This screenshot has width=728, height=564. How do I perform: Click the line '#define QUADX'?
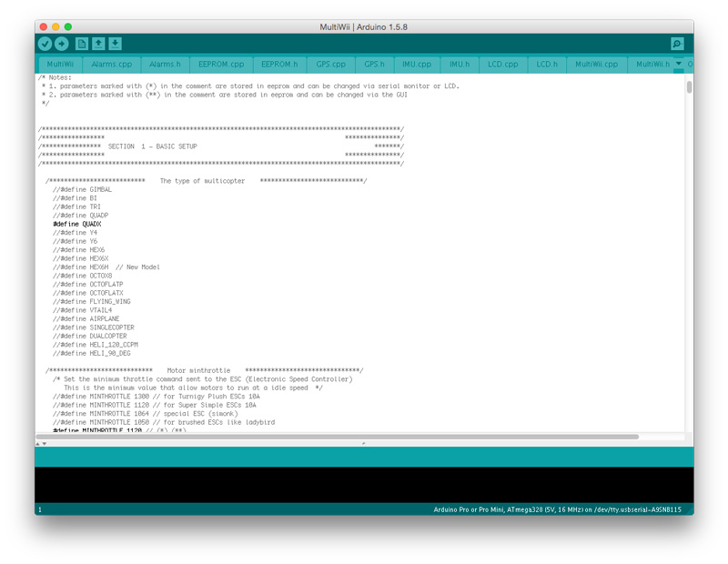77,224
